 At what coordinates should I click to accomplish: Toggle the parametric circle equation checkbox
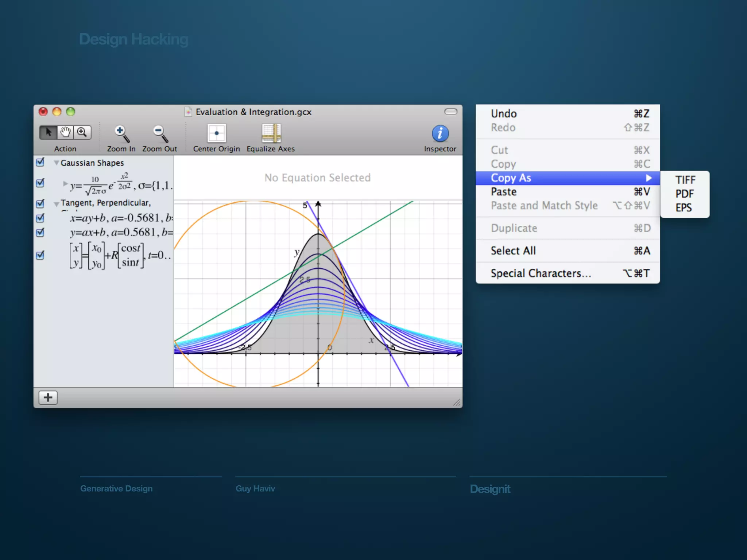(x=40, y=255)
